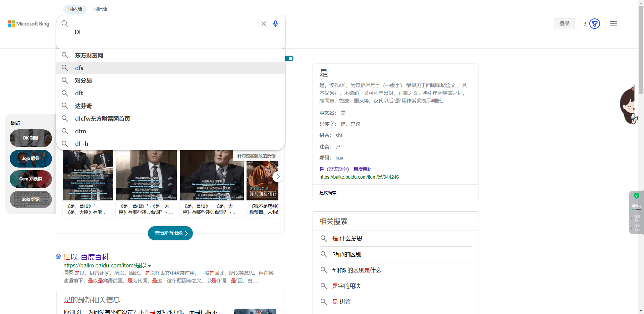644x314 pixels.
Task: Click the magnifier icon beside $和#的区别
Action: [324, 254]
